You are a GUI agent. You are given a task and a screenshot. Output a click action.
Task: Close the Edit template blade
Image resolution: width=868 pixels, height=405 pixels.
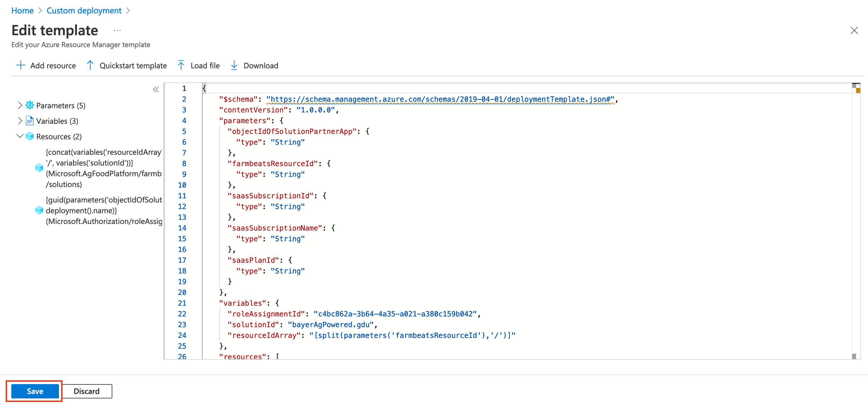(x=854, y=30)
